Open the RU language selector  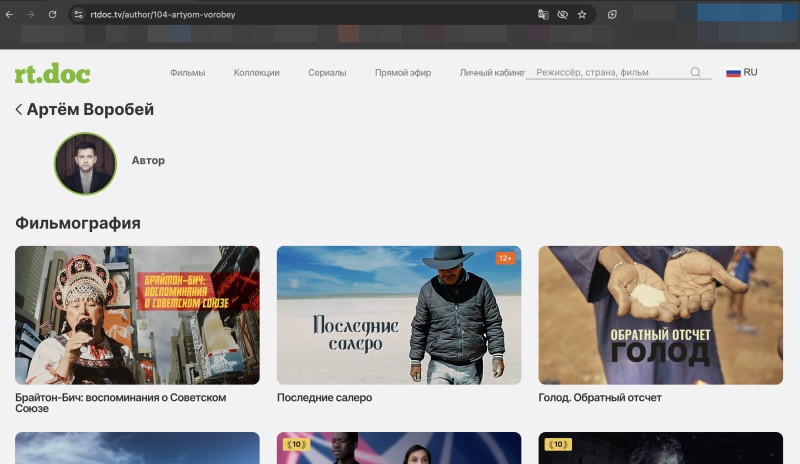(742, 72)
